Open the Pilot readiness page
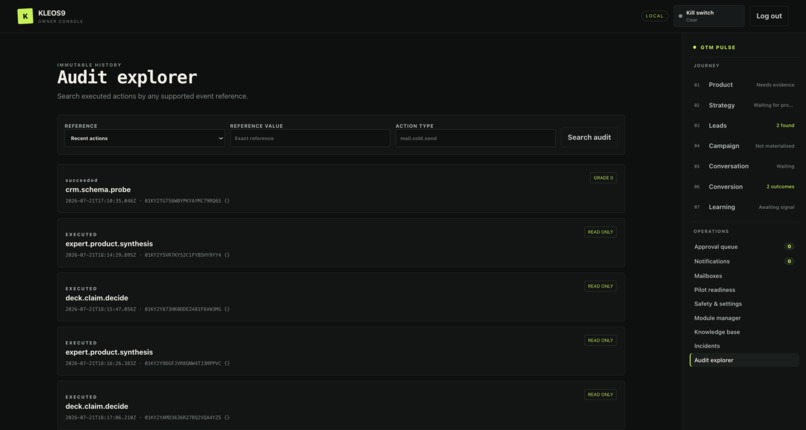 [x=744, y=290]
